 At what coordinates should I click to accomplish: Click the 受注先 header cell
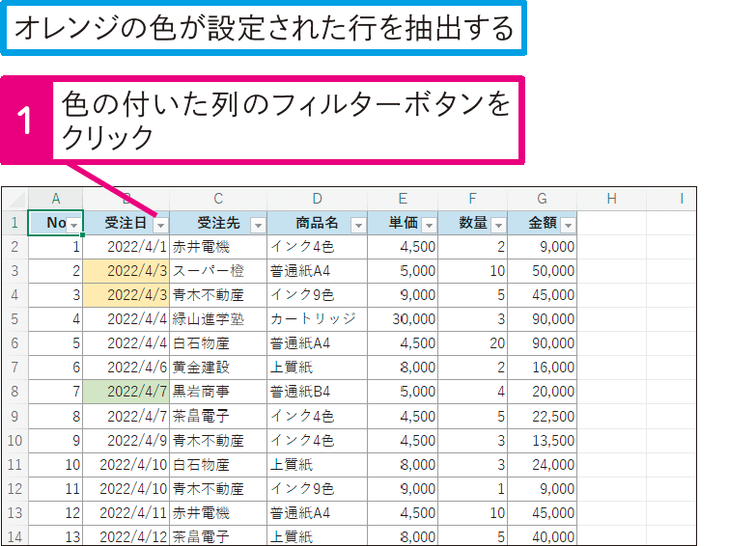218,223
